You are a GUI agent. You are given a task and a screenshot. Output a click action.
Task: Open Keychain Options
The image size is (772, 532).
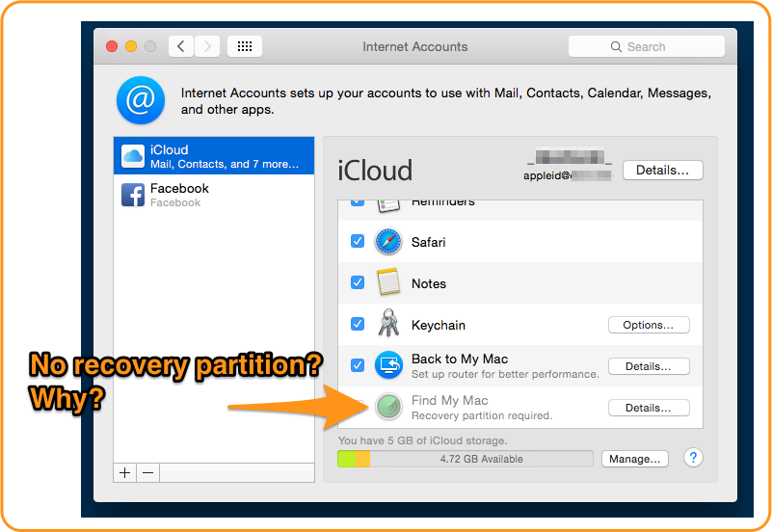(649, 325)
